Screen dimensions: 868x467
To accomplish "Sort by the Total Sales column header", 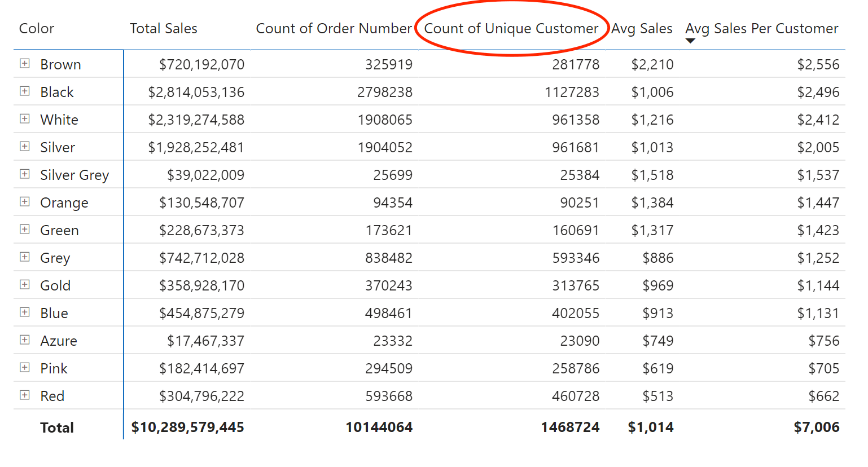I will click(x=163, y=28).
